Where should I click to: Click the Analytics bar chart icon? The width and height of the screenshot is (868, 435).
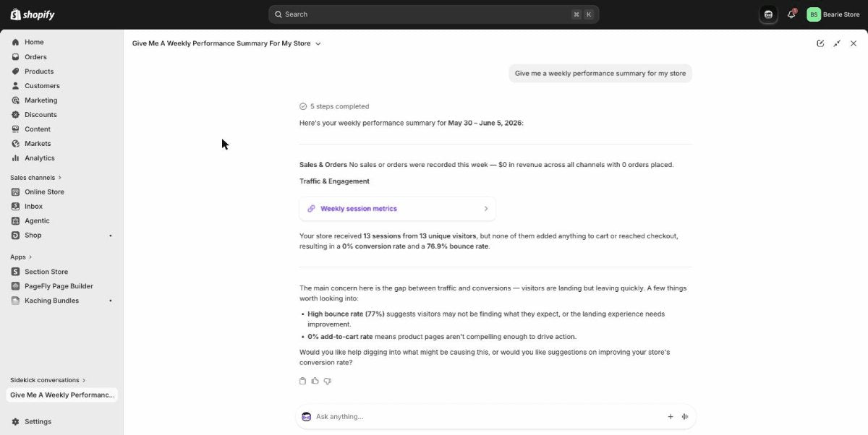pyautogui.click(x=15, y=158)
